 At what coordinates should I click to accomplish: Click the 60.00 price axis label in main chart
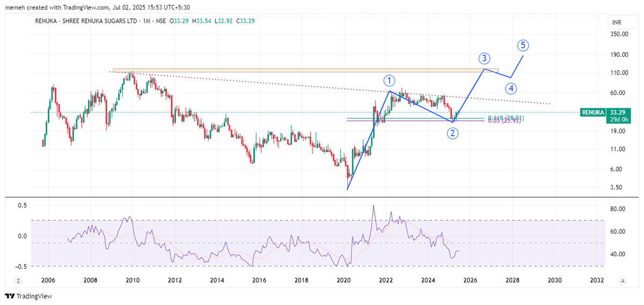point(617,93)
